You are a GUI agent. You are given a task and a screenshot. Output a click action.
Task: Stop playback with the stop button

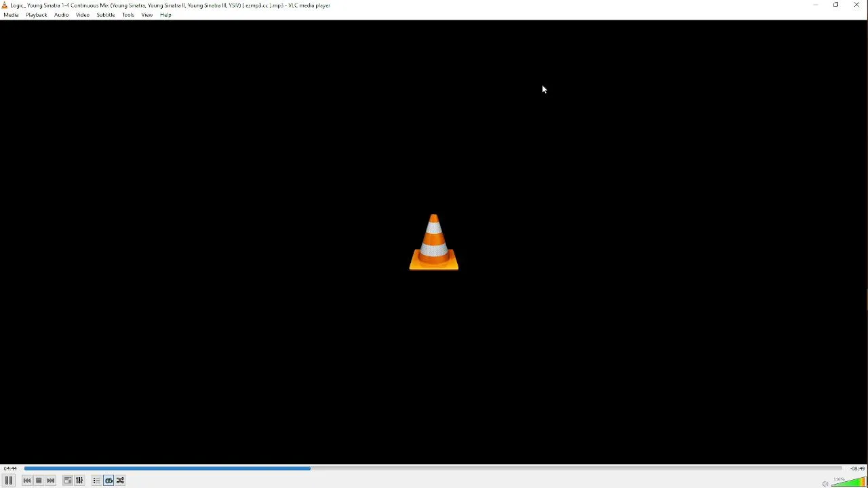point(39,481)
